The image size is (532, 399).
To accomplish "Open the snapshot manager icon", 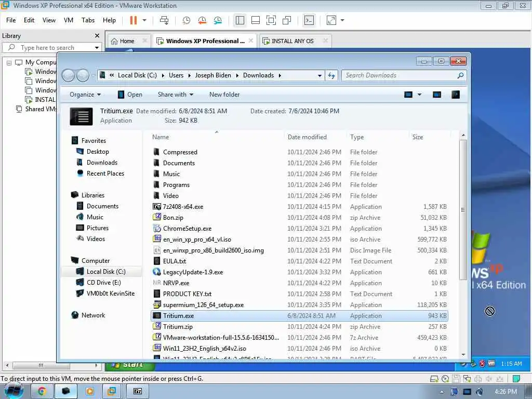I will click(x=218, y=20).
